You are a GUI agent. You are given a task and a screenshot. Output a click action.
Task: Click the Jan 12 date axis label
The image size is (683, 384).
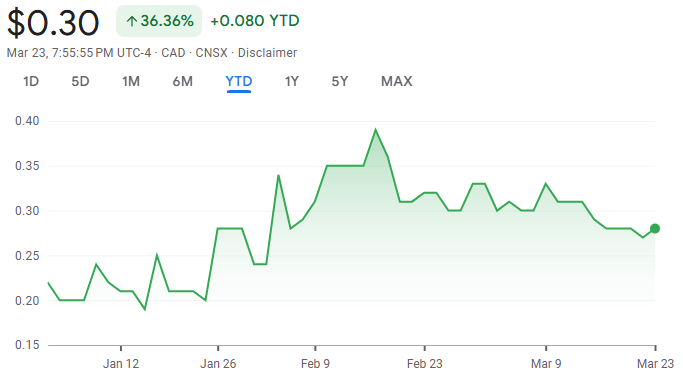click(x=121, y=364)
